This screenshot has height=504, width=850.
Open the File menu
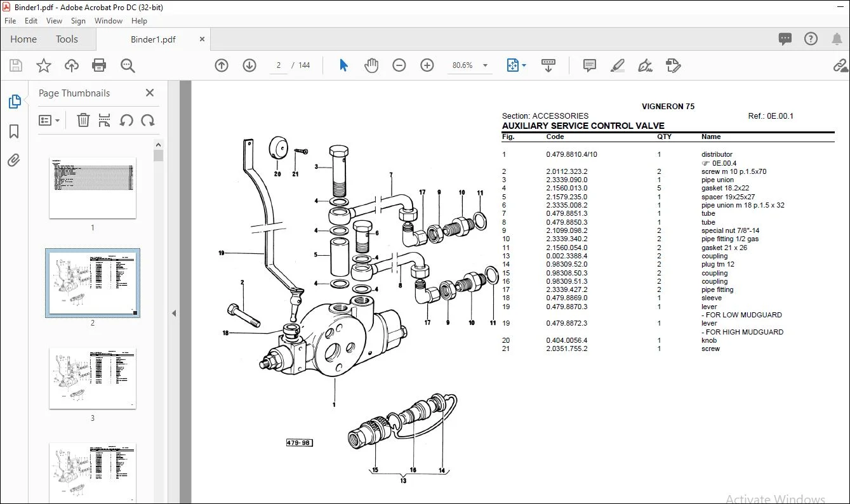click(x=10, y=21)
